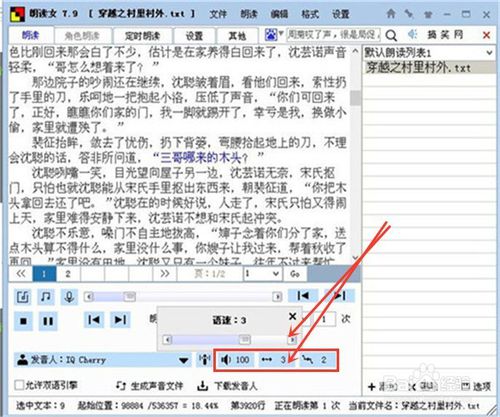Click 选中文本:9 in the status bar

point(40,406)
